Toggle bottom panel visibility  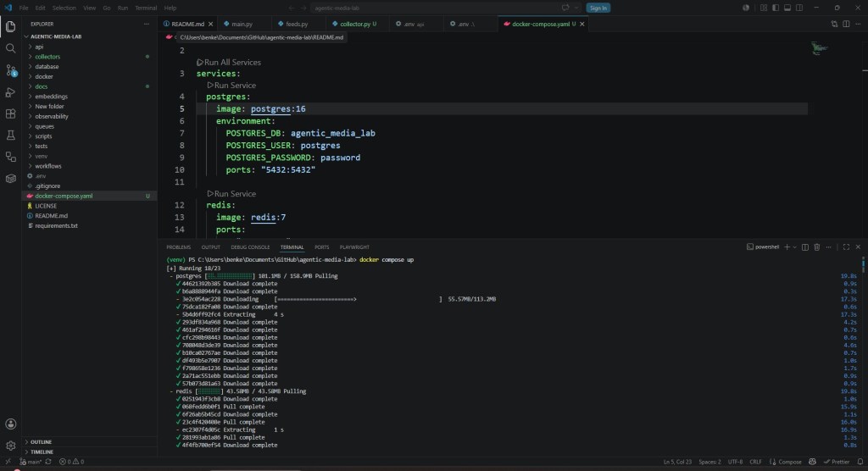787,8
